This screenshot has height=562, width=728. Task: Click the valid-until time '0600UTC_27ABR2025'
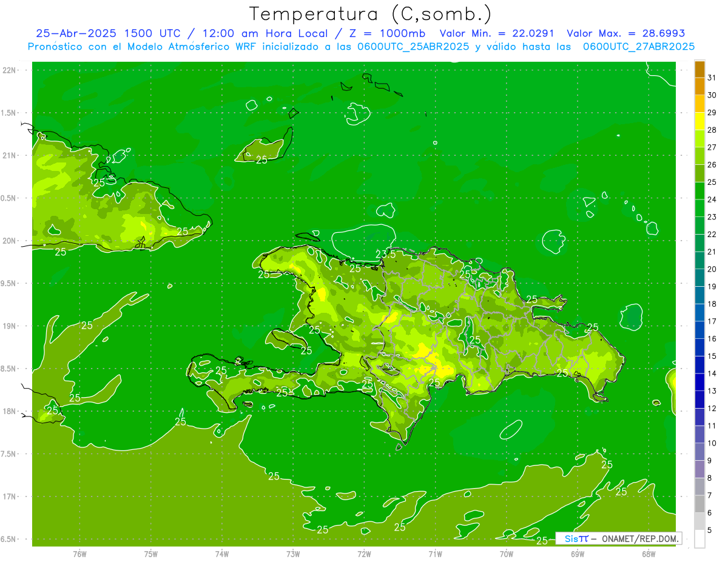(638, 46)
